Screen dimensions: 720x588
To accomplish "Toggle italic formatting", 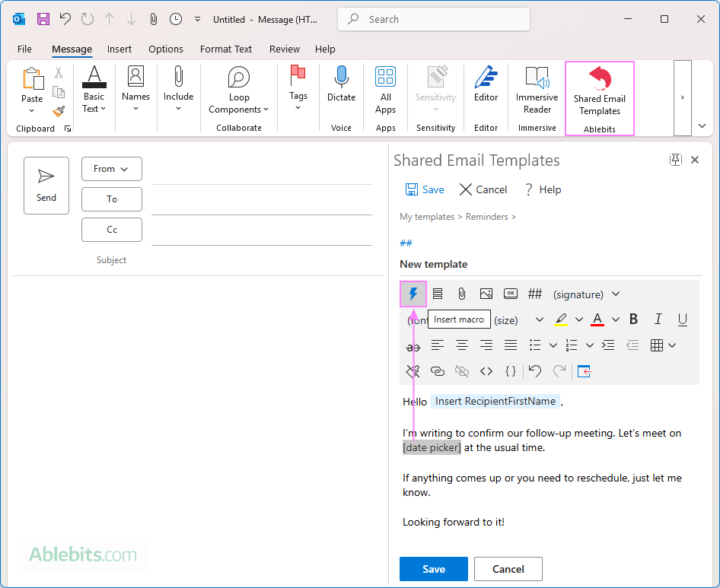I will point(658,319).
